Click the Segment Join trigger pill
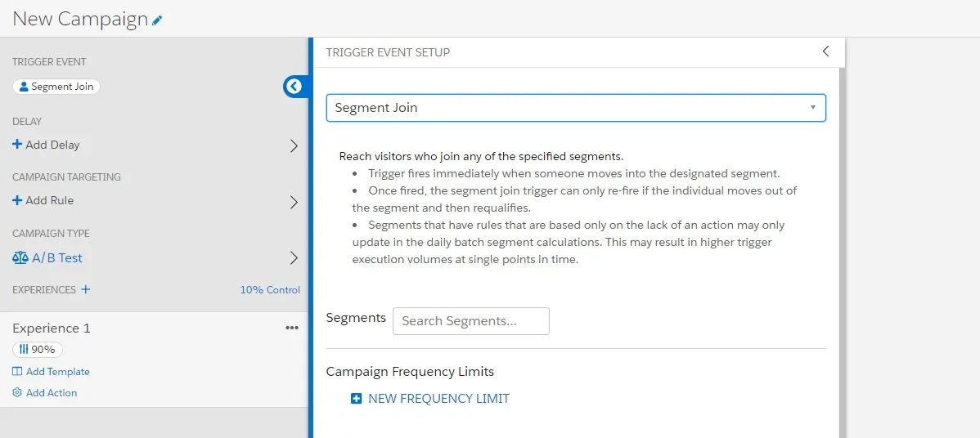 click(x=56, y=87)
